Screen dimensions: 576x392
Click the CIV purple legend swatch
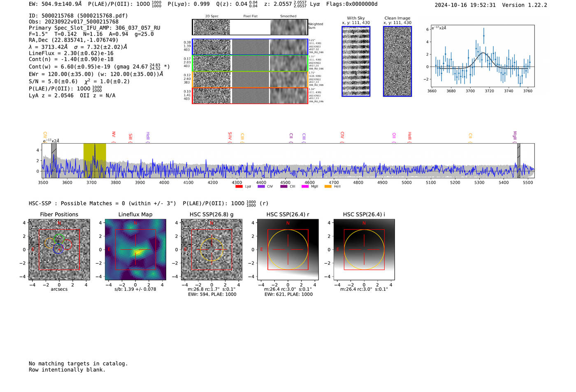[261, 187]
